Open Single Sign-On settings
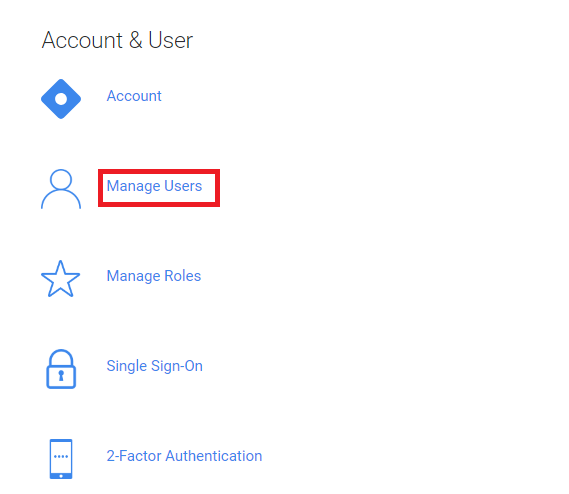 [x=155, y=366]
